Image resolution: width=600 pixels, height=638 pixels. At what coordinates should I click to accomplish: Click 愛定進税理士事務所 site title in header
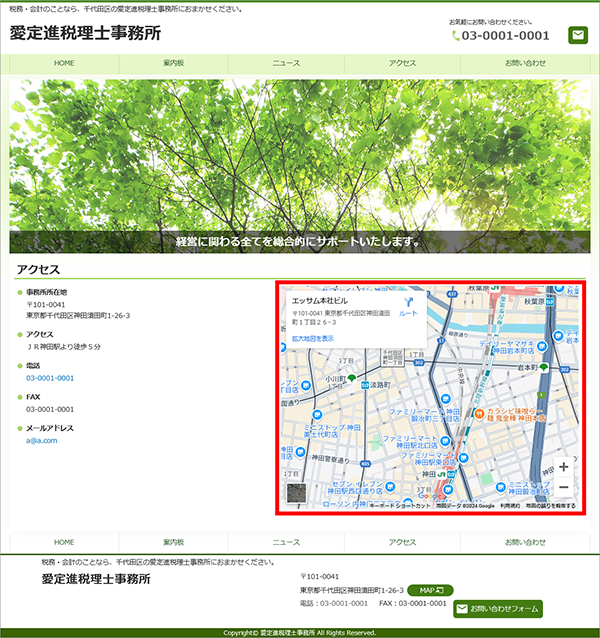[85, 33]
